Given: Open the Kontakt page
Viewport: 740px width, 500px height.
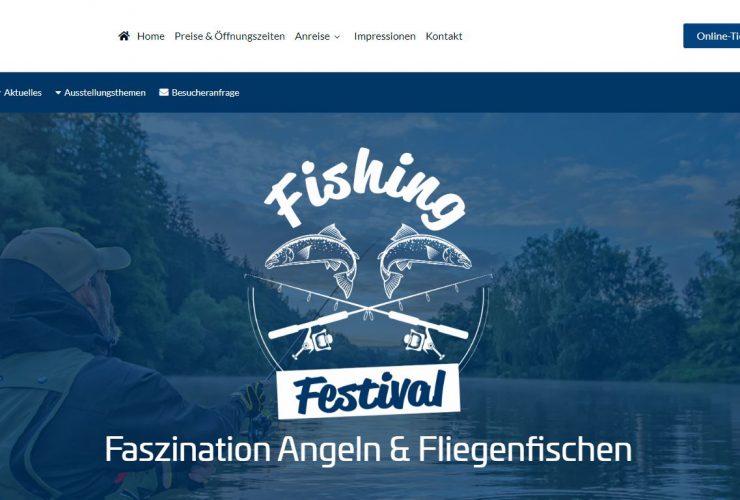Looking at the screenshot, I should click(444, 36).
